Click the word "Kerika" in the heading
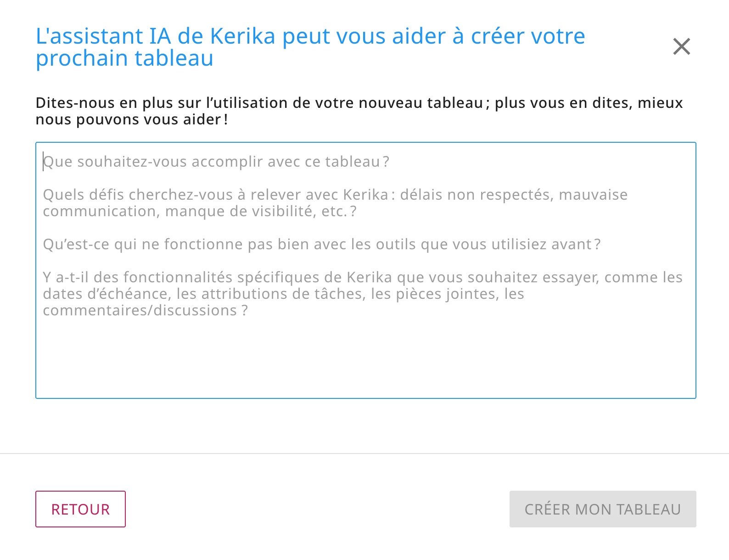This screenshot has width=729, height=560. (x=242, y=36)
